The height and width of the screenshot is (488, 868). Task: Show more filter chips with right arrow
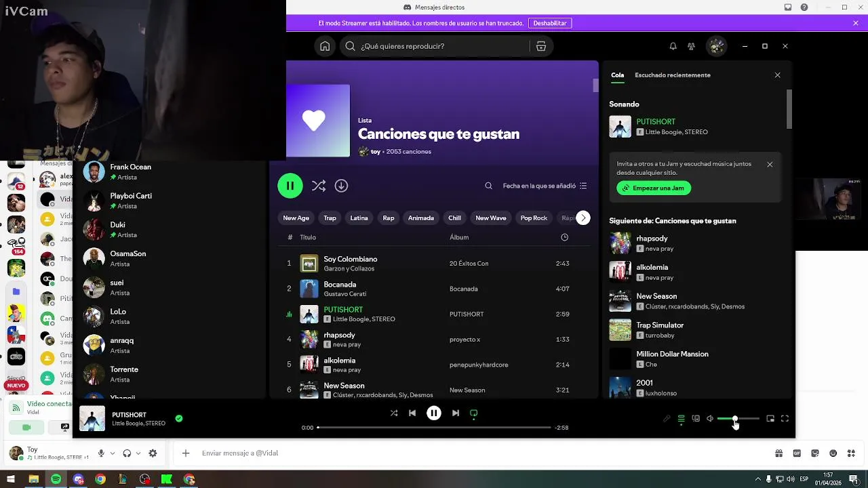[x=583, y=218]
